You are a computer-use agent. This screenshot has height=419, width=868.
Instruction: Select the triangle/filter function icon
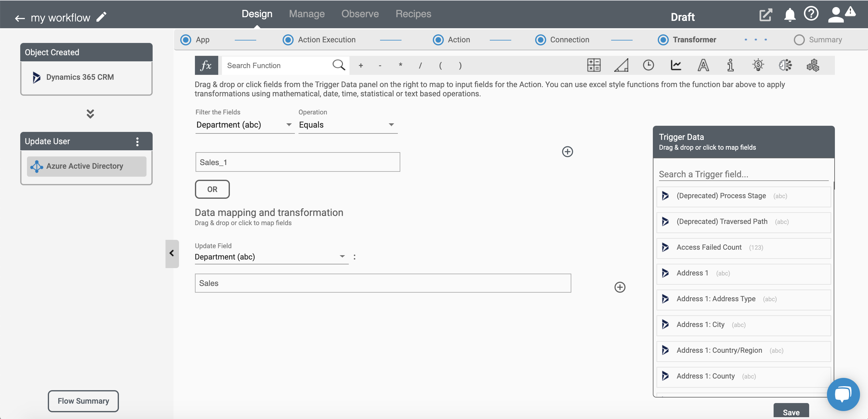[x=621, y=65]
